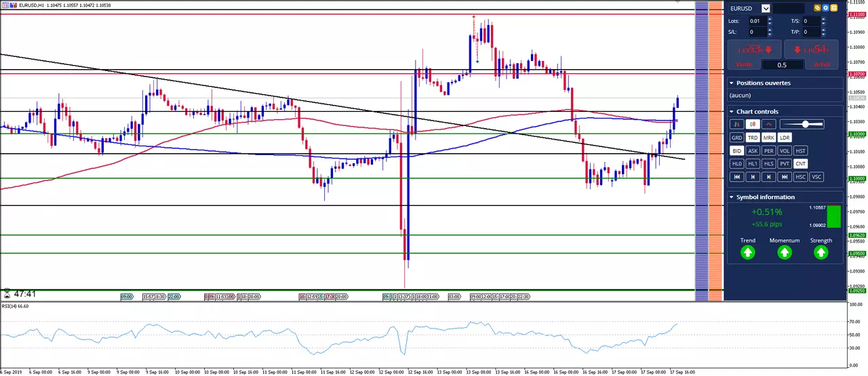The width and height of the screenshot is (868, 376).
Task: Jump chart to the beginning
Action: 737,177
